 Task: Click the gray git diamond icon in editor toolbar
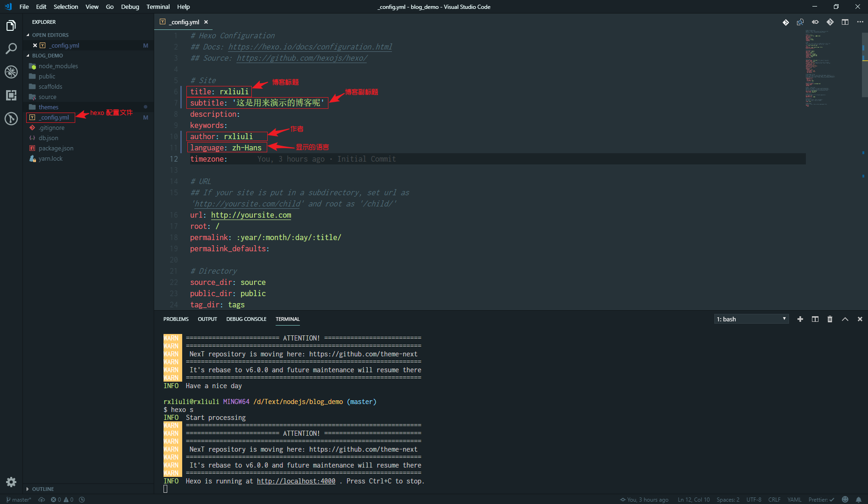[x=830, y=22]
